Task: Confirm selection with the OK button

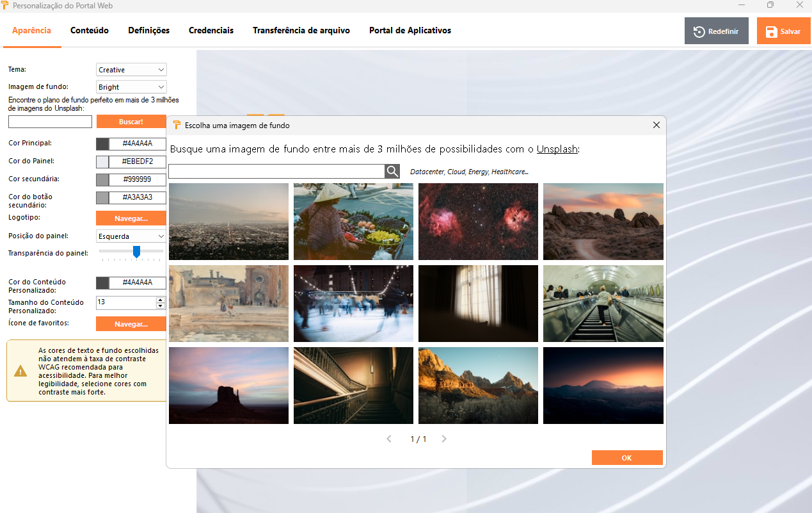Action: [626, 458]
